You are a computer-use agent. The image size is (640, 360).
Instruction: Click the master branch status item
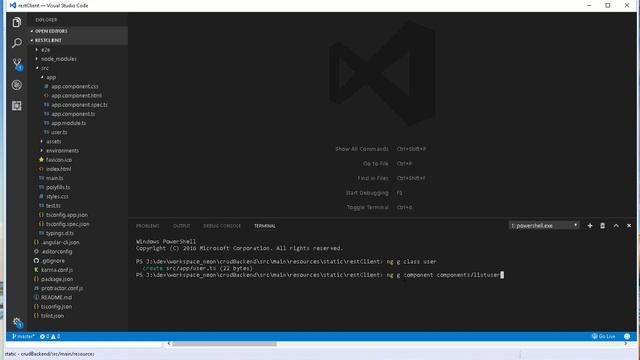(x=23, y=336)
